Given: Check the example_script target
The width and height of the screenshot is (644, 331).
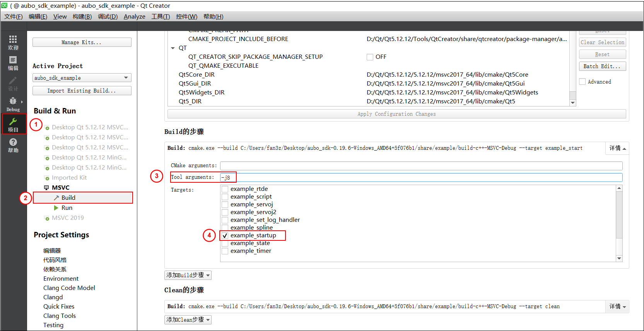Looking at the screenshot, I should pos(225,197).
